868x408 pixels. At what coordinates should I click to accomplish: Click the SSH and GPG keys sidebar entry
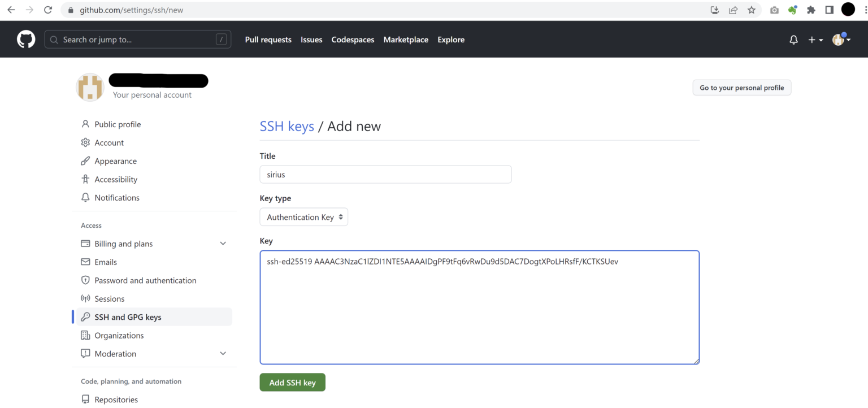point(128,317)
